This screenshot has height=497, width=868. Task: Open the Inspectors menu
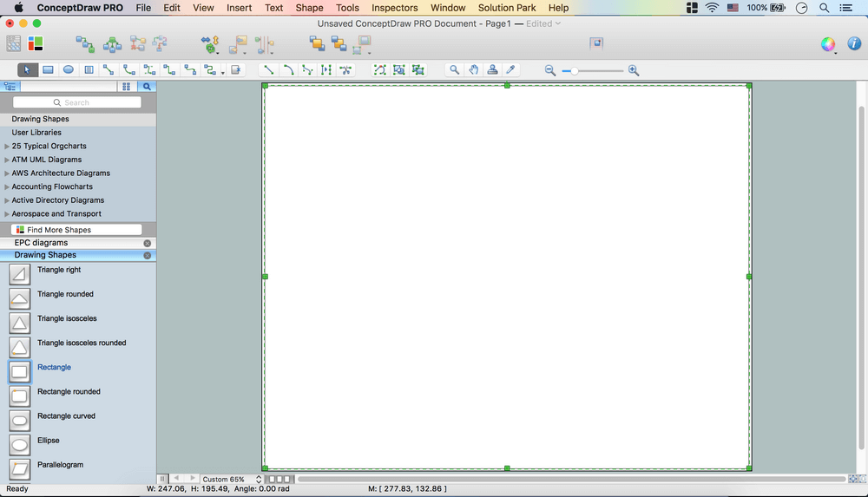point(395,8)
